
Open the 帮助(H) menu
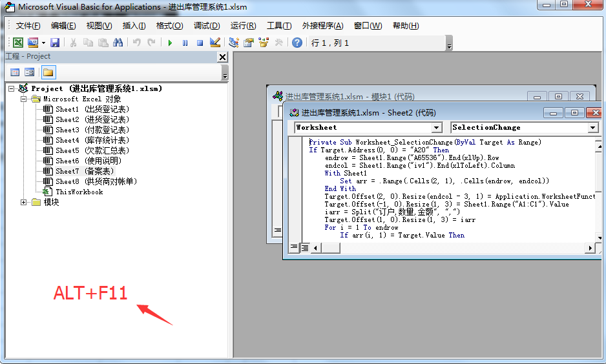click(x=406, y=26)
